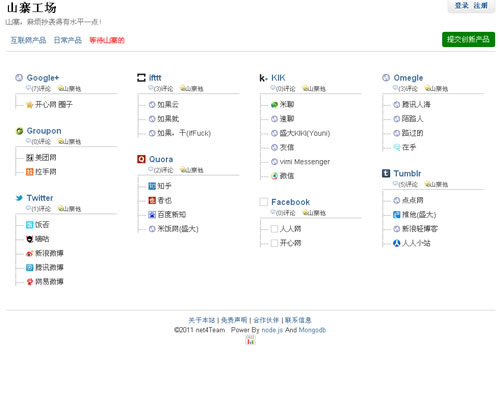
Task: Click the Tumblr t icon
Action: 386,173
